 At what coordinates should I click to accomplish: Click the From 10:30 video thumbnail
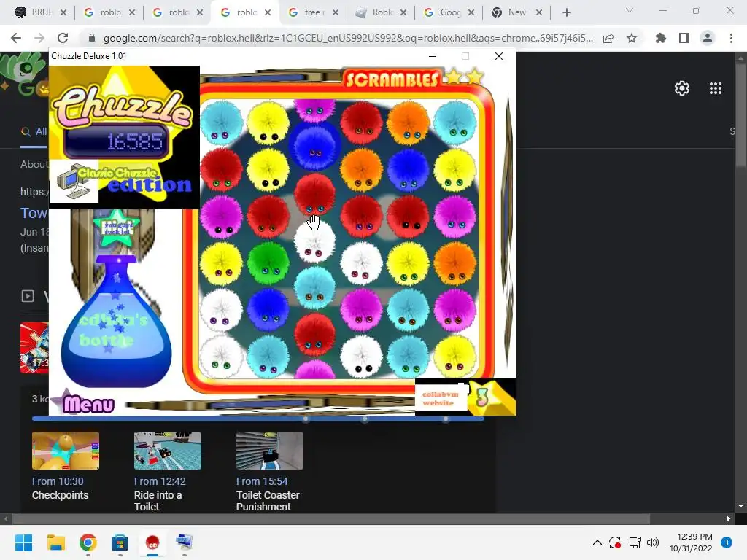pyautogui.click(x=66, y=451)
